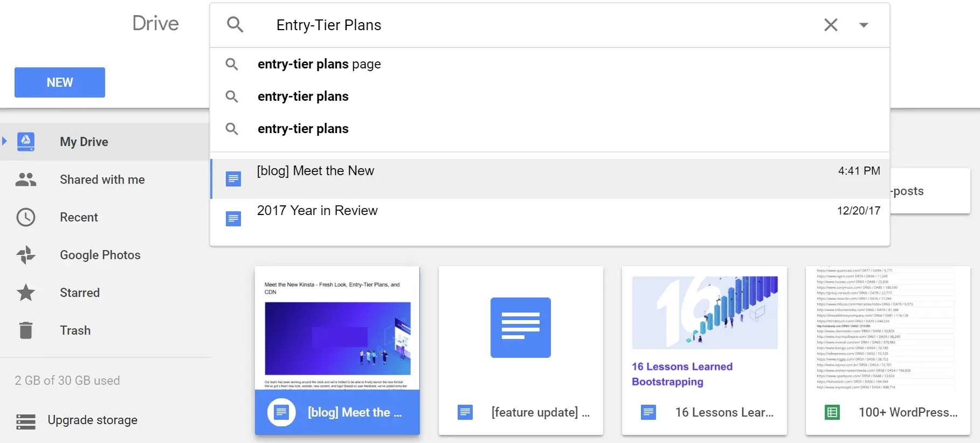
Task: Open Recent files list
Action: click(79, 217)
